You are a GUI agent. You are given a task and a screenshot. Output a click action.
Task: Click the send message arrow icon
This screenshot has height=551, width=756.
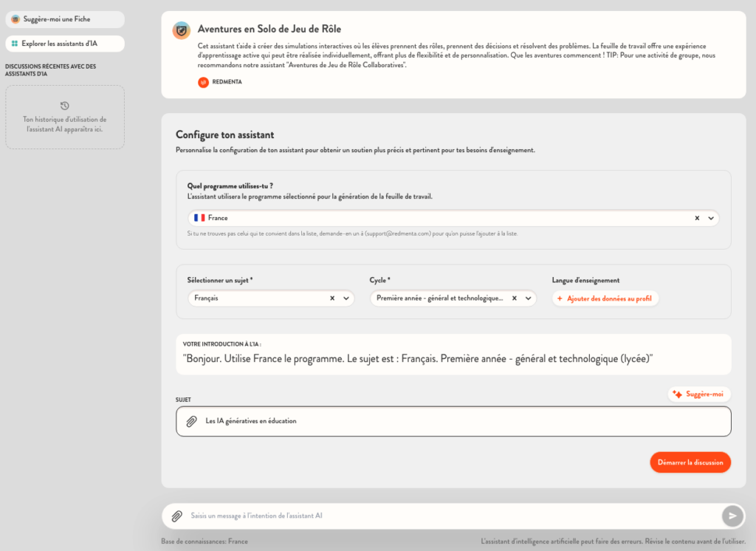pyautogui.click(x=732, y=516)
